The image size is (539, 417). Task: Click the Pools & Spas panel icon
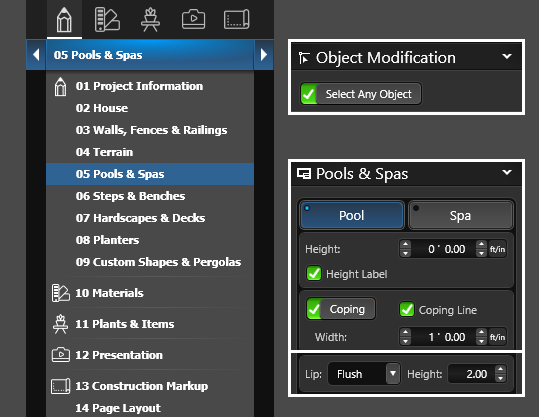click(x=304, y=174)
